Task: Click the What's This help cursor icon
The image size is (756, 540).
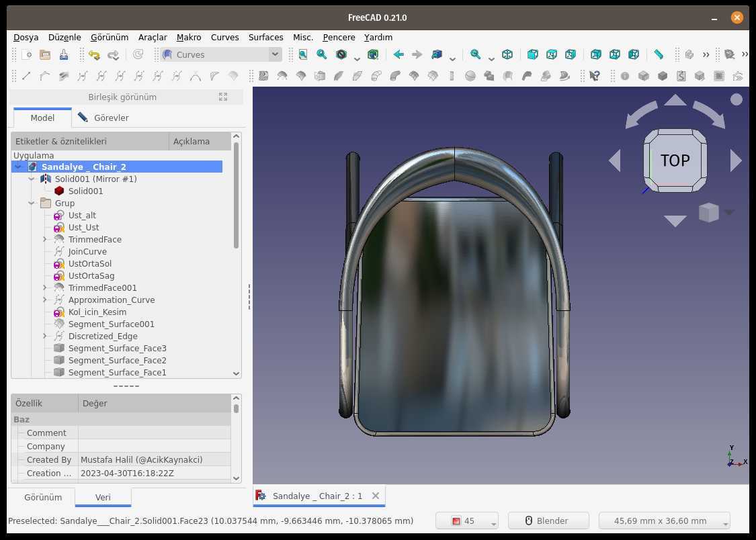Action: click(595, 76)
